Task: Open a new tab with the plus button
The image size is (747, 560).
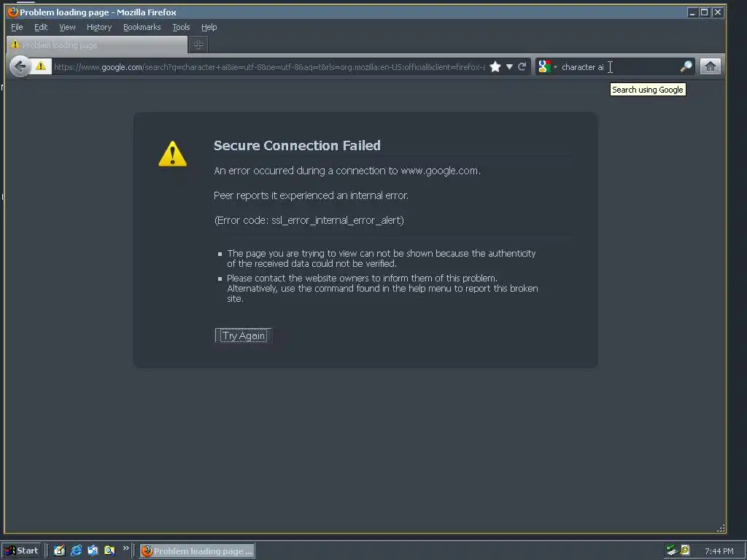Action: pyautogui.click(x=198, y=44)
